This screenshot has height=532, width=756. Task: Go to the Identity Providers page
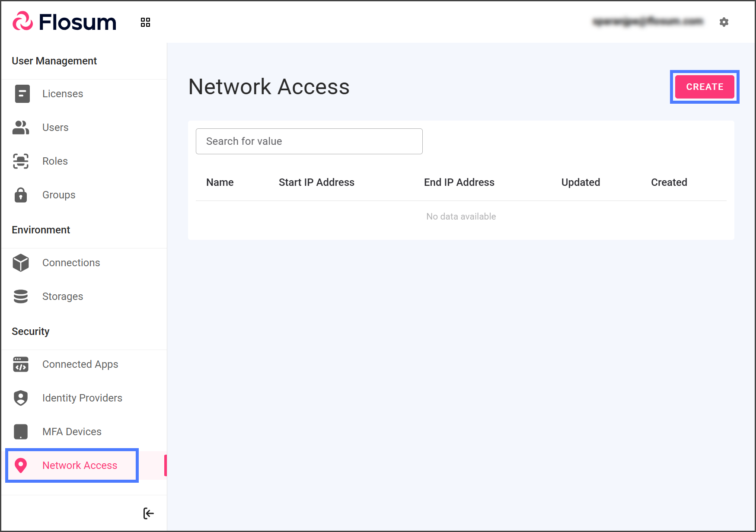tap(82, 398)
